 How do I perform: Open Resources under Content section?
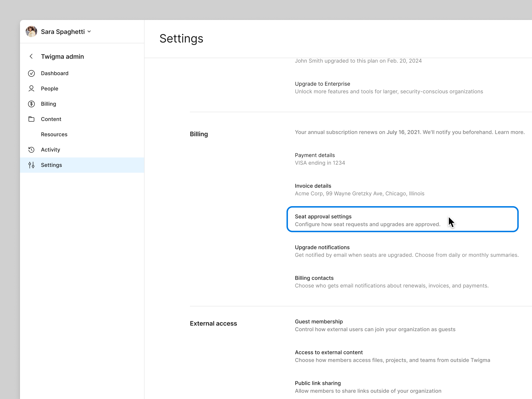pyautogui.click(x=54, y=134)
